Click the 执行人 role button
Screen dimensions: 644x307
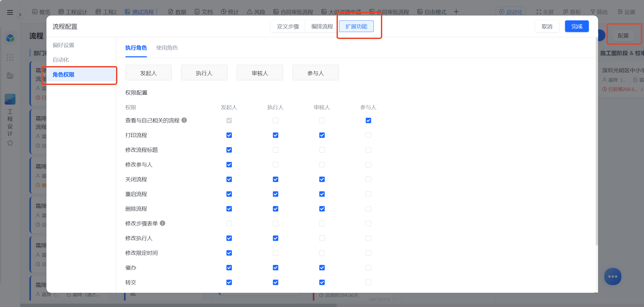(204, 73)
